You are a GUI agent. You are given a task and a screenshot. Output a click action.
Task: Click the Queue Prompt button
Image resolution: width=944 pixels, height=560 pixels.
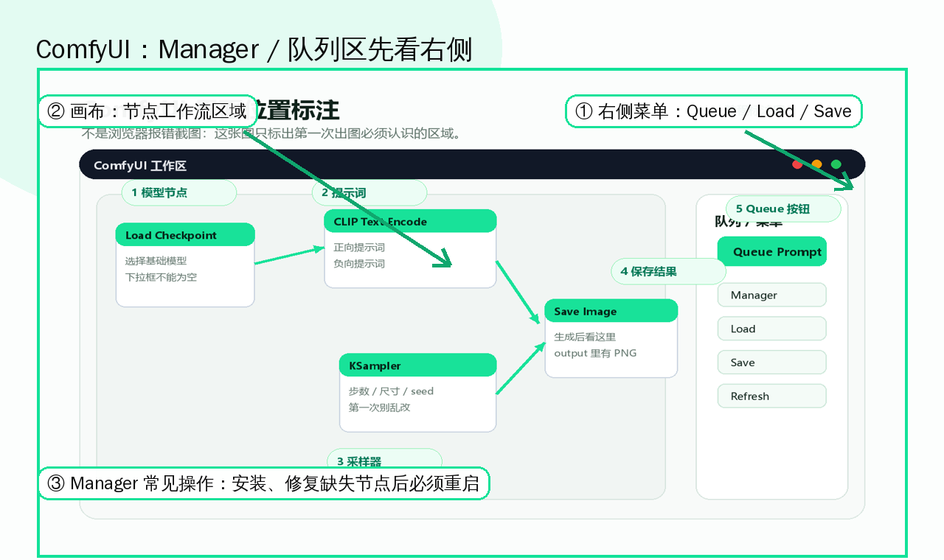coord(771,252)
